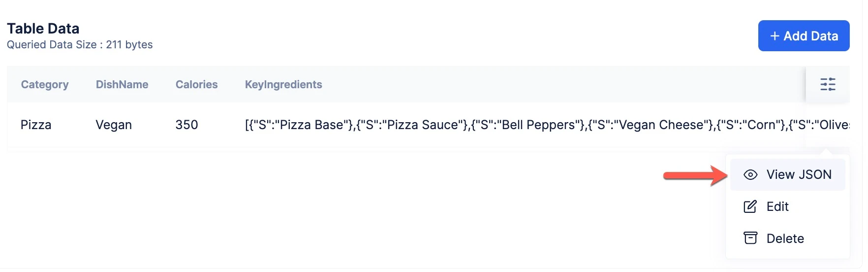
Task: Choose Edit in the row menu
Action: [x=787, y=206]
